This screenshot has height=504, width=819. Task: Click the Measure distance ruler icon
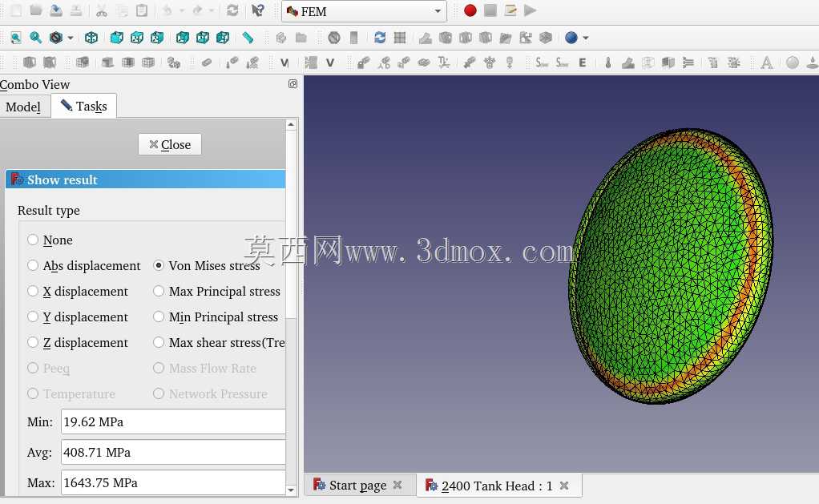(x=248, y=38)
